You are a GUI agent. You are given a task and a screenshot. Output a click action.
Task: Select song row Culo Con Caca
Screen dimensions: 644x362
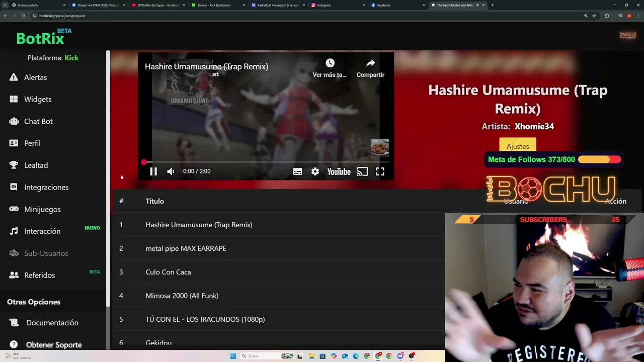tap(278, 272)
